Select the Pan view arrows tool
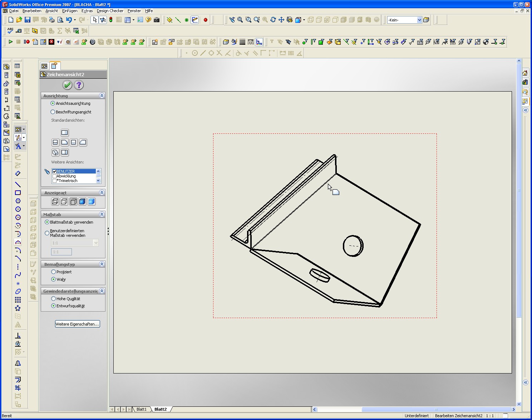This screenshot has width=532, height=420. pyautogui.click(x=281, y=20)
